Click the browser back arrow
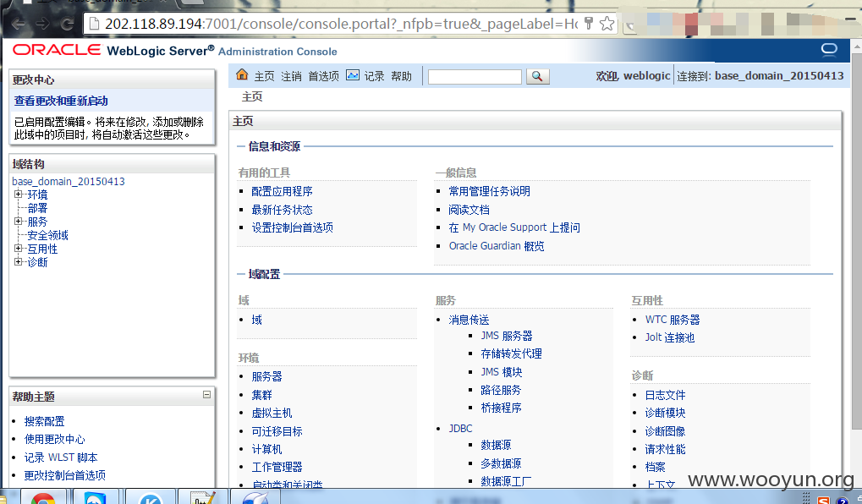The image size is (862, 504). (19, 24)
